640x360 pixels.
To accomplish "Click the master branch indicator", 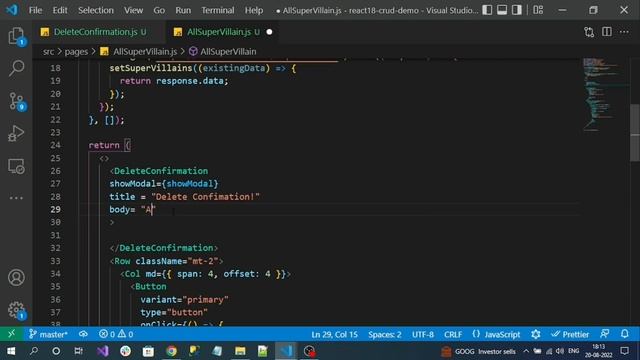I will pyautogui.click(x=48, y=334).
